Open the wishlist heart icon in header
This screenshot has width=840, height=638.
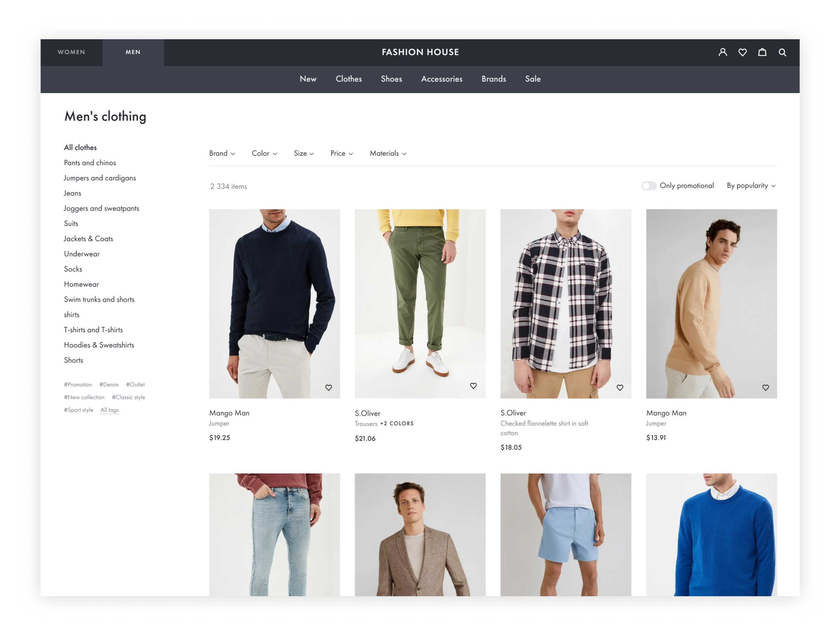pos(742,52)
